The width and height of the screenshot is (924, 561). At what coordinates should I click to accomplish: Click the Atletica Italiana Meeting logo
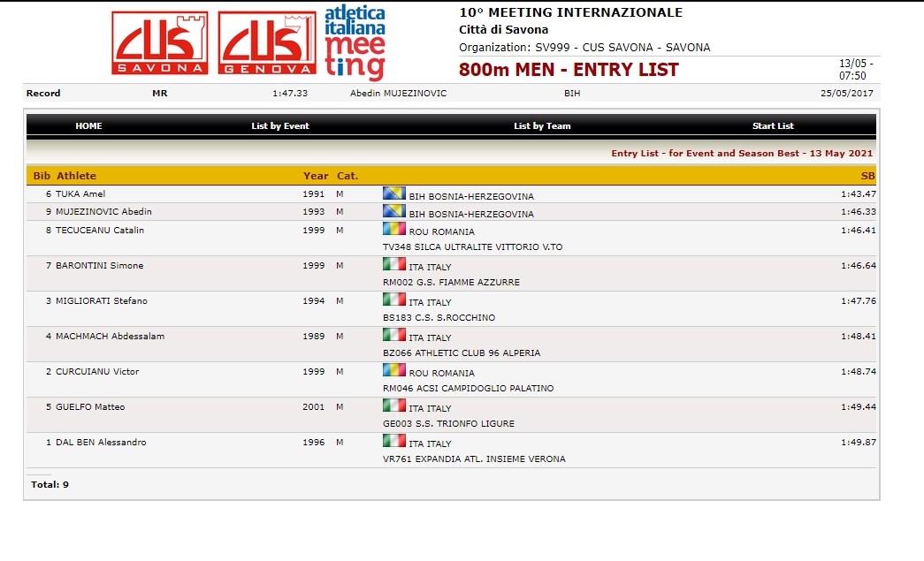(x=355, y=42)
